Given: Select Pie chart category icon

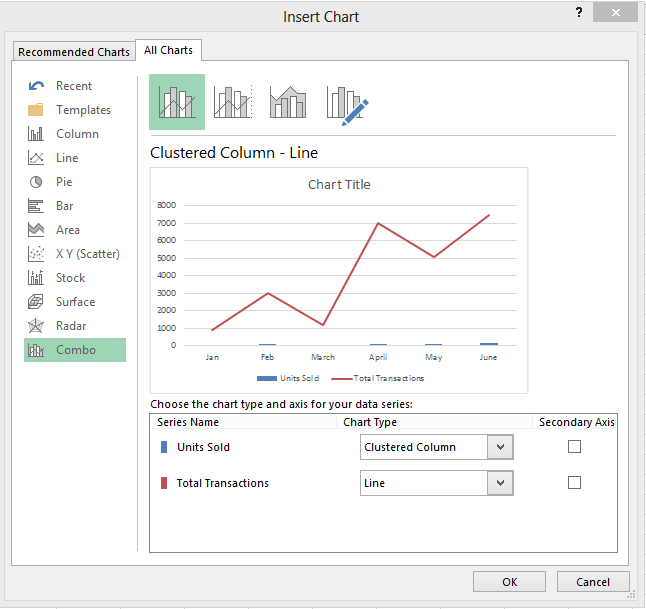Looking at the screenshot, I should point(36,182).
